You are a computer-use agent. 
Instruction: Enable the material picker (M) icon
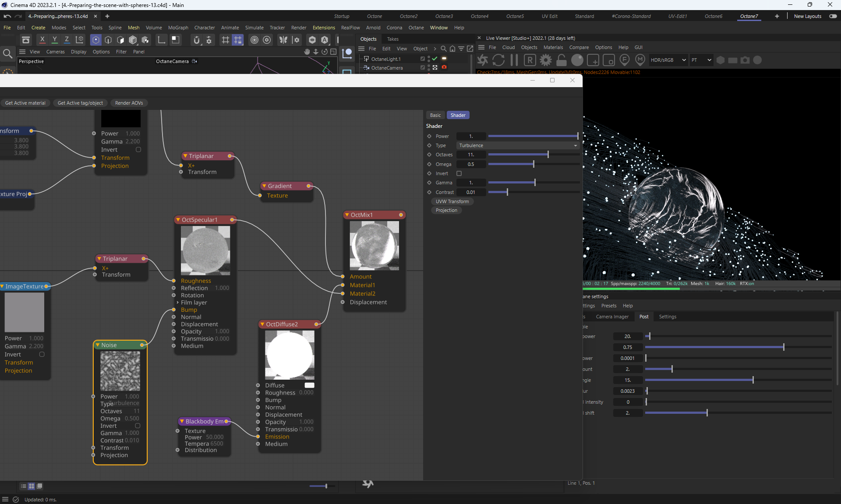tap(640, 60)
